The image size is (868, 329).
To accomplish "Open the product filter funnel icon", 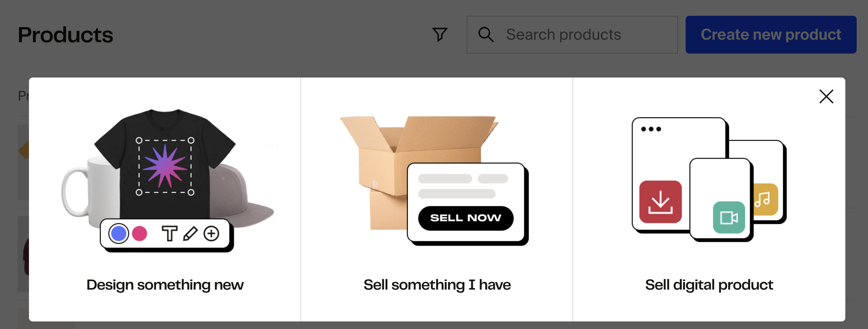I will point(440,34).
